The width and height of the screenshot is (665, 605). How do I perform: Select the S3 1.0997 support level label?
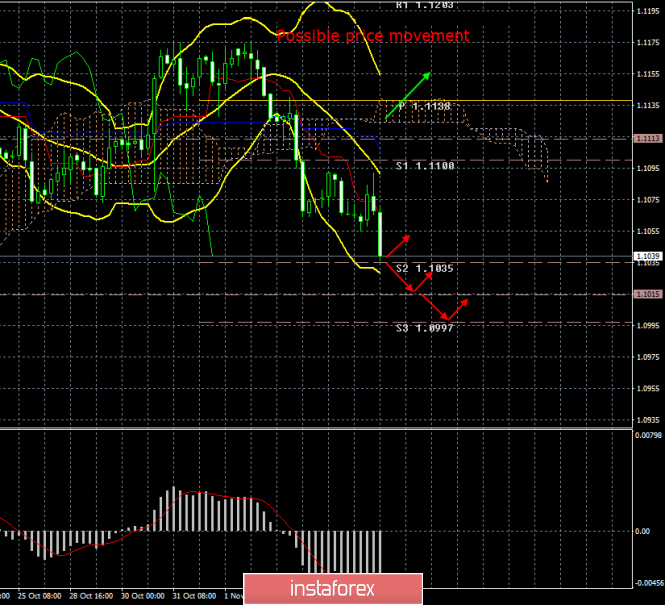425,328
